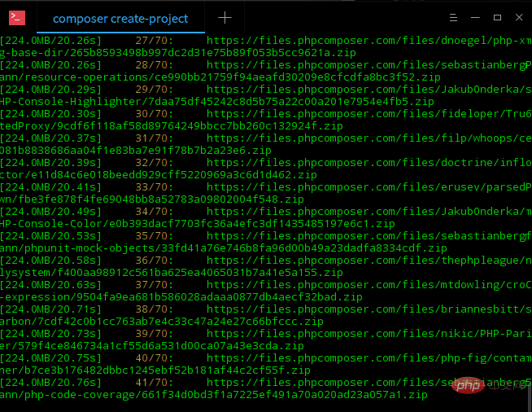Minimize the terminal window
Viewport: 532px width, 412px height.
coord(475,17)
